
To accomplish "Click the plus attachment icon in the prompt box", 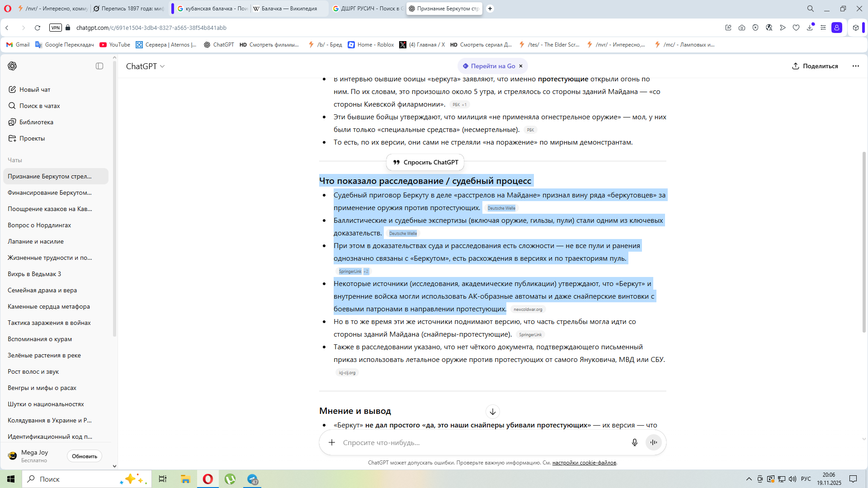I will pyautogui.click(x=332, y=442).
